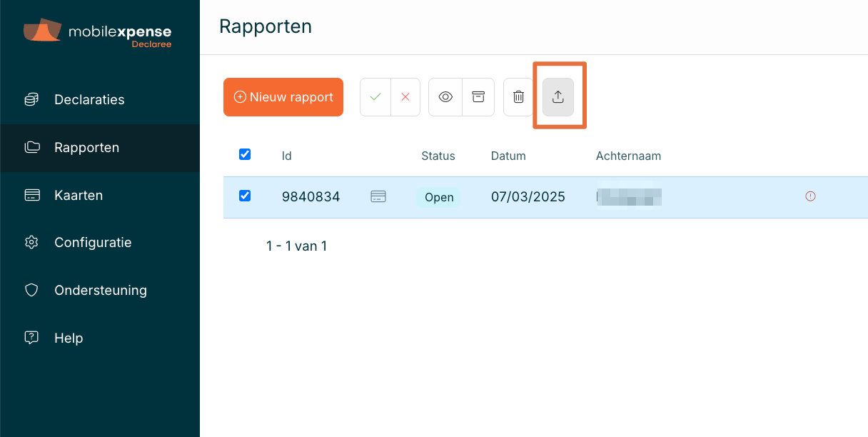Toggle the select-all checkbox in table header
This screenshot has height=437, width=868.
(245, 154)
